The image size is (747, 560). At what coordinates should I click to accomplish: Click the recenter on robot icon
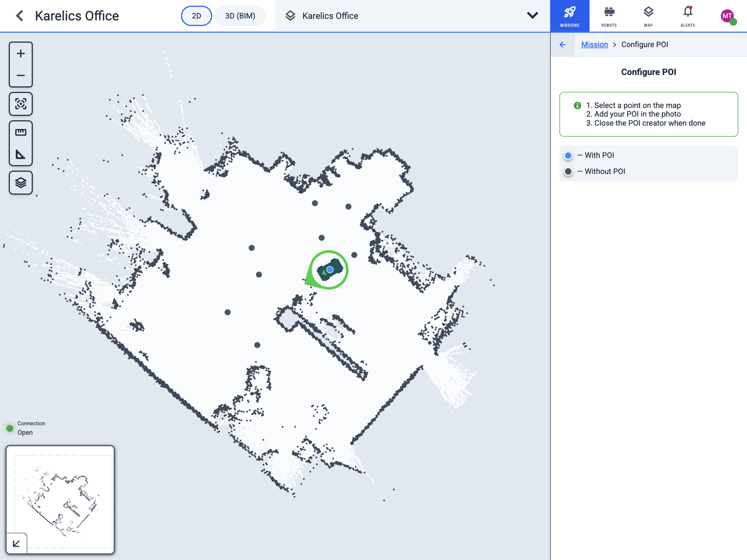[21, 104]
